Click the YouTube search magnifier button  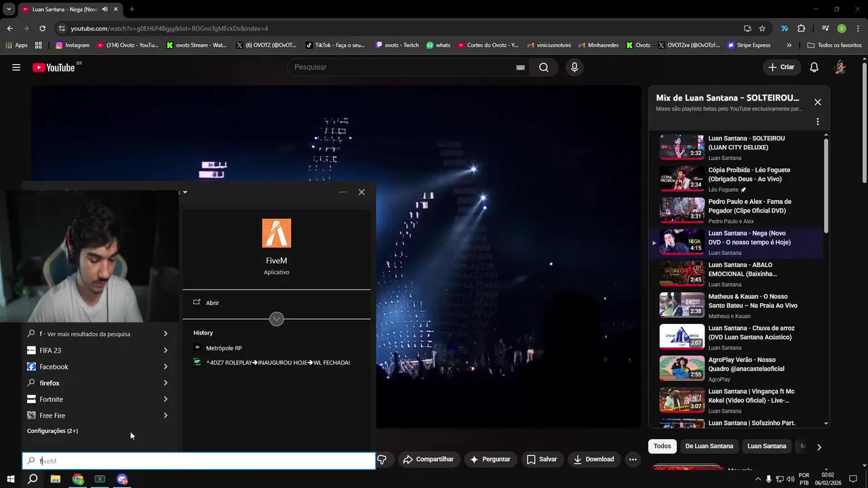tap(544, 67)
